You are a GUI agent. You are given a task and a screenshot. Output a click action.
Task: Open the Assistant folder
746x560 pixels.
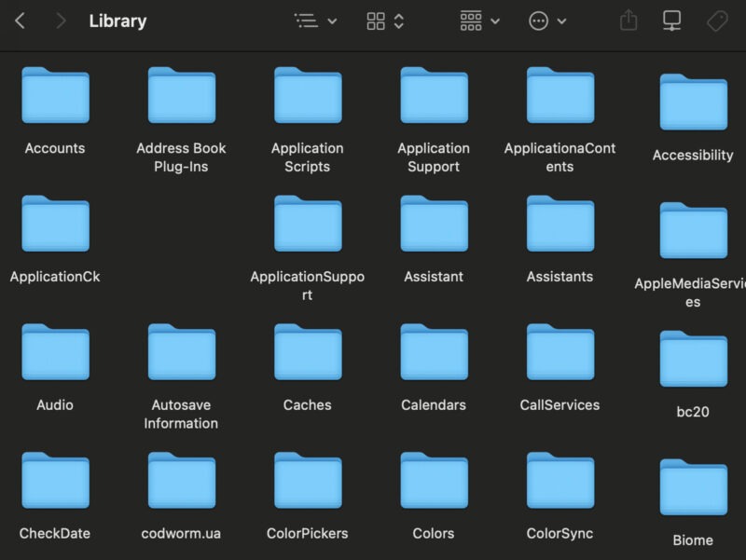coord(433,224)
